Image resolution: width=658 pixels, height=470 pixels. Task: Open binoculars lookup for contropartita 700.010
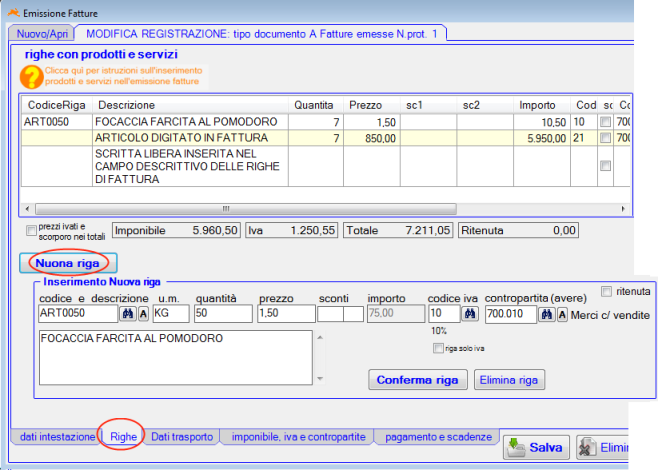point(546,314)
